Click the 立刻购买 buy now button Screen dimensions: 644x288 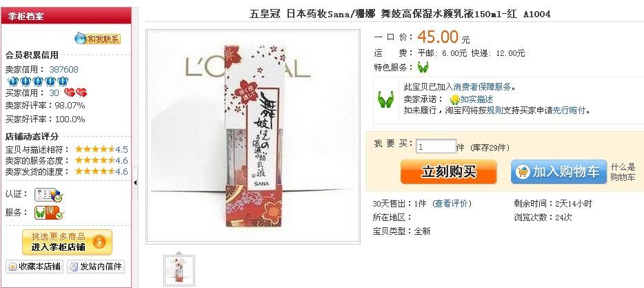[448, 171]
